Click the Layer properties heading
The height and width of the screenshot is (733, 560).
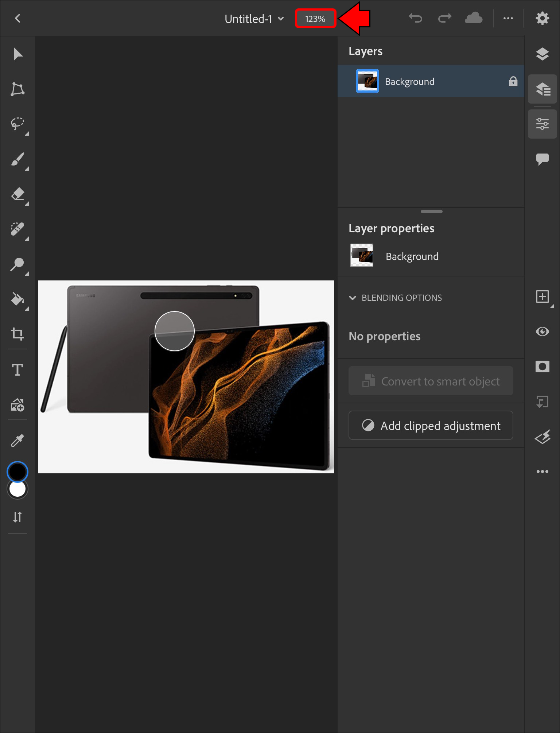[391, 228]
